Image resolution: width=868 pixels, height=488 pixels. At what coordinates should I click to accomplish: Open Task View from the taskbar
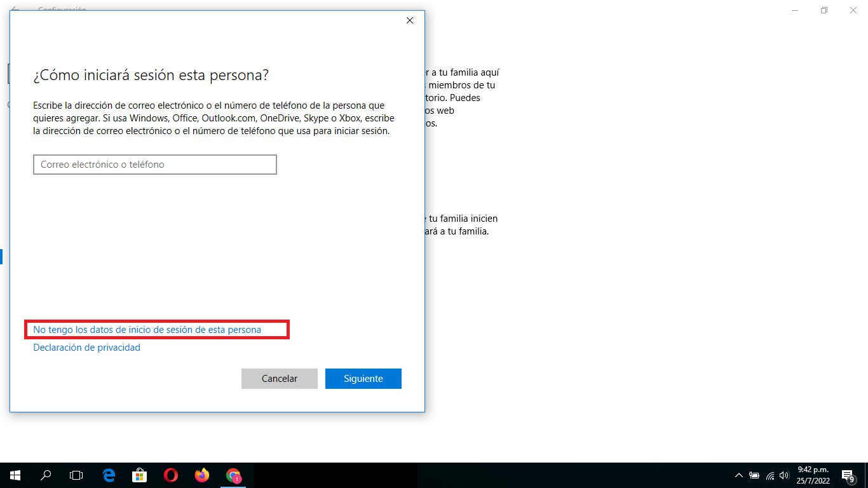[76, 475]
